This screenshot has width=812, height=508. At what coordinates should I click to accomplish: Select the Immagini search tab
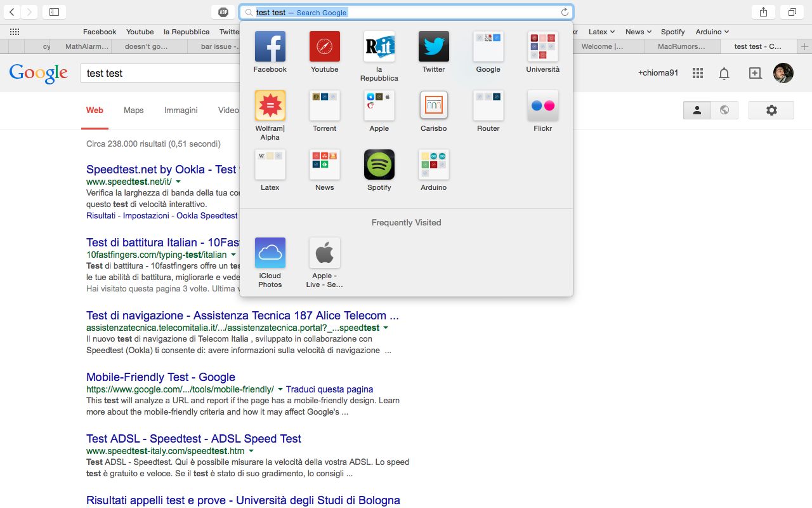(181, 110)
